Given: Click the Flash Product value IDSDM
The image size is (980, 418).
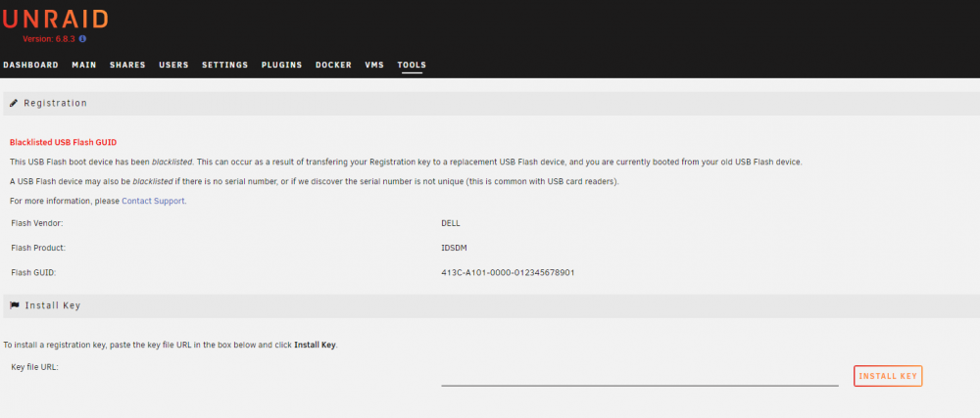Looking at the screenshot, I should click(x=454, y=248).
